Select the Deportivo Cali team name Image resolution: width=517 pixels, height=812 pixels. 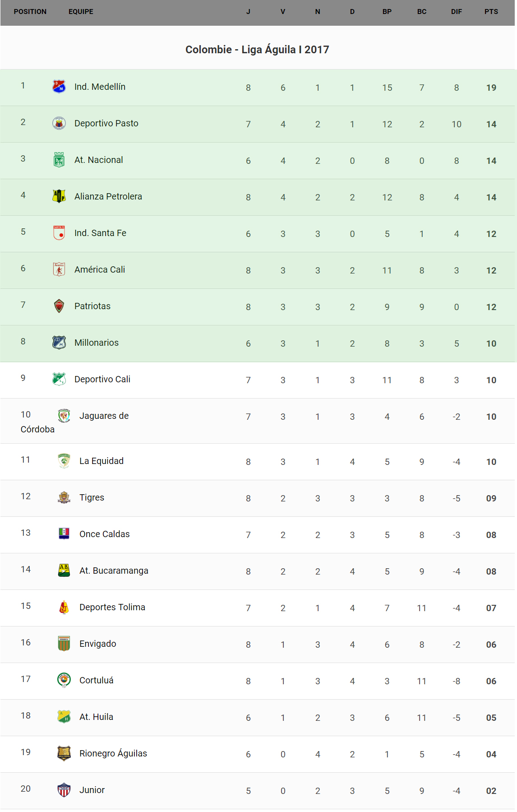[102, 379]
